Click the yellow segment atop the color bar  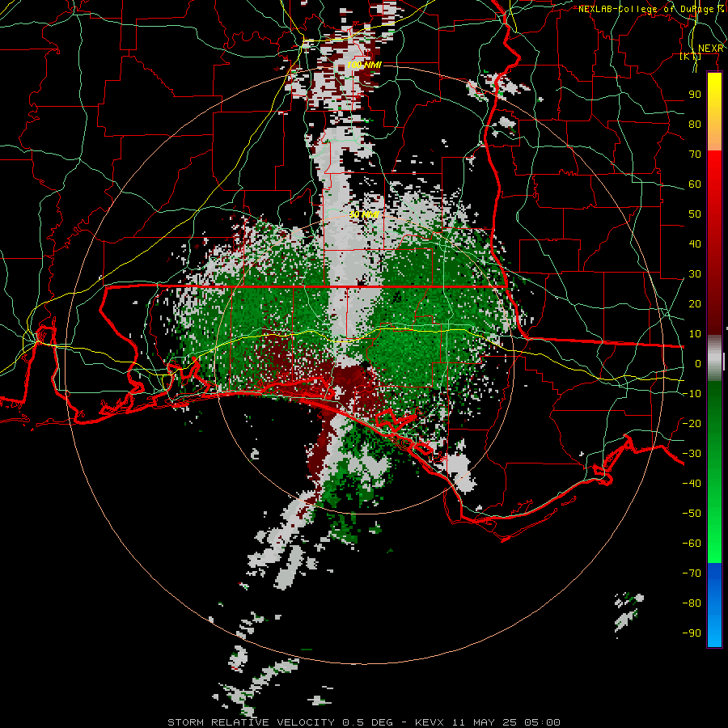(x=714, y=112)
